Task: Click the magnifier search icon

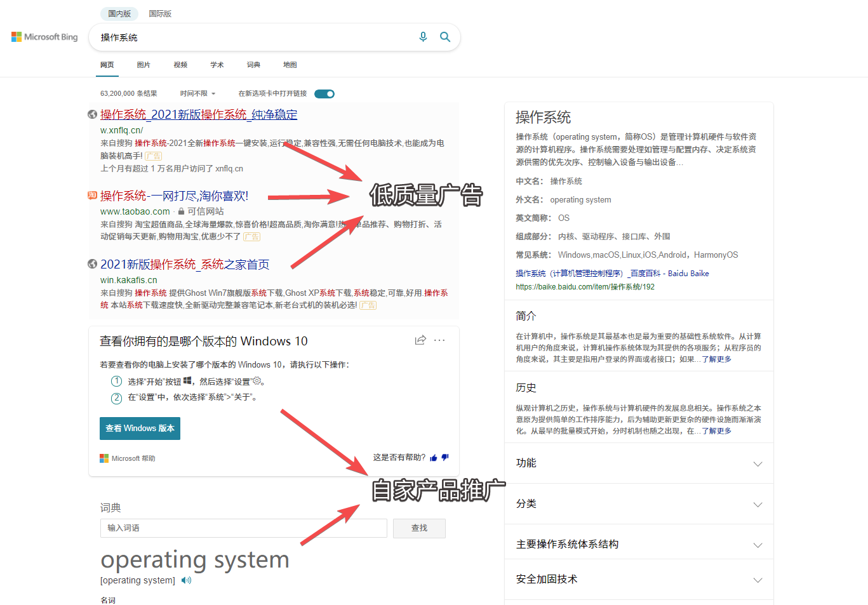Action: pyautogui.click(x=445, y=37)
